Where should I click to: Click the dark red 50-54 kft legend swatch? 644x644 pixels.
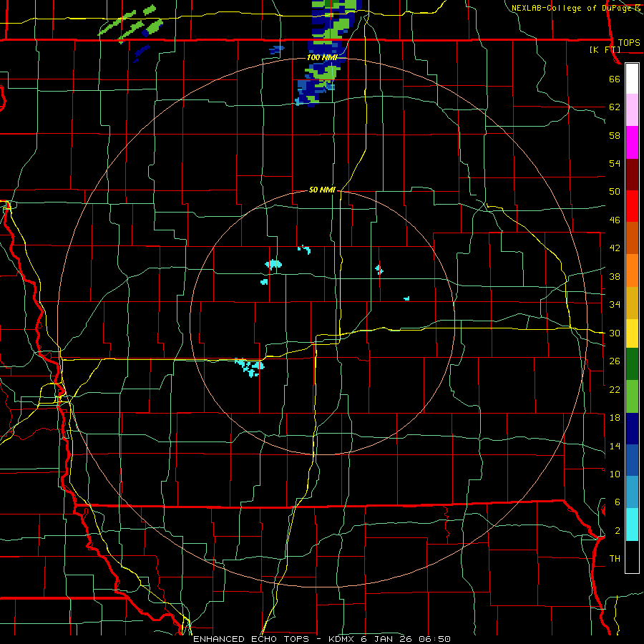click(632, 175)
